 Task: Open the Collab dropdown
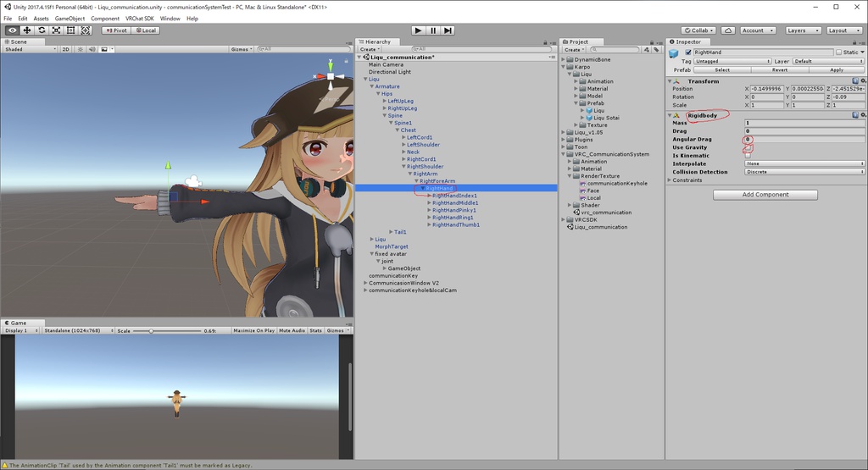pos(698,30)
